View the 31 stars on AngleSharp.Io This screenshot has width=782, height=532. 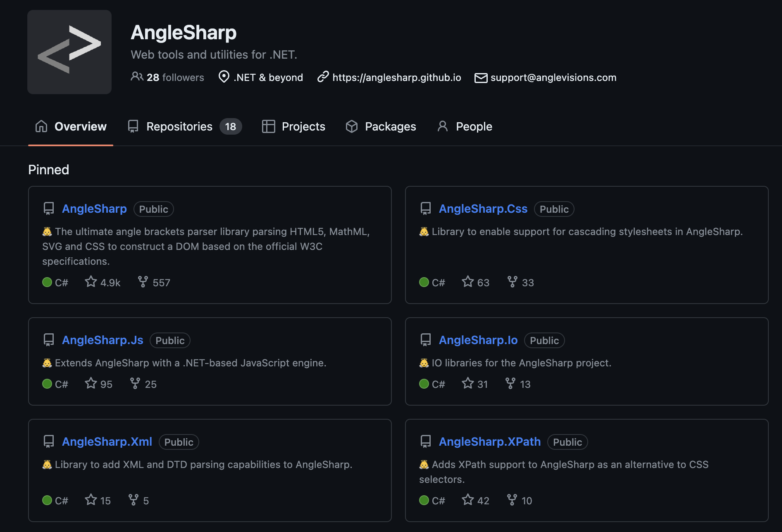coord(474,384)
